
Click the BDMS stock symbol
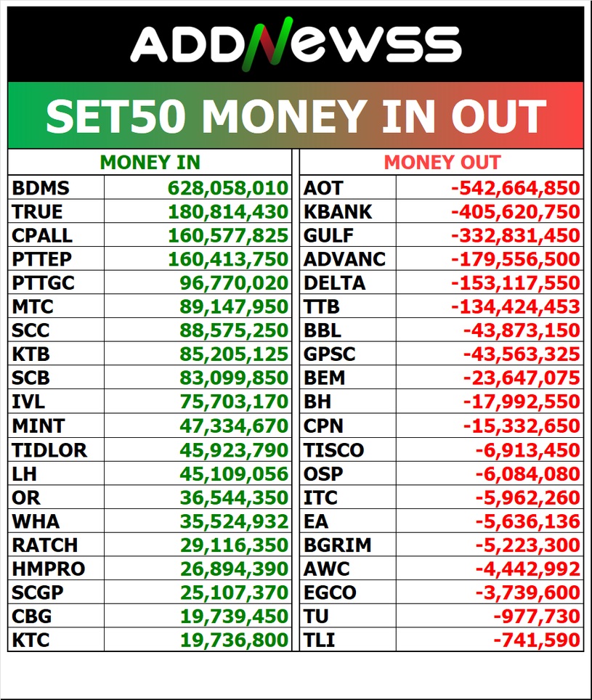[41, 188]
